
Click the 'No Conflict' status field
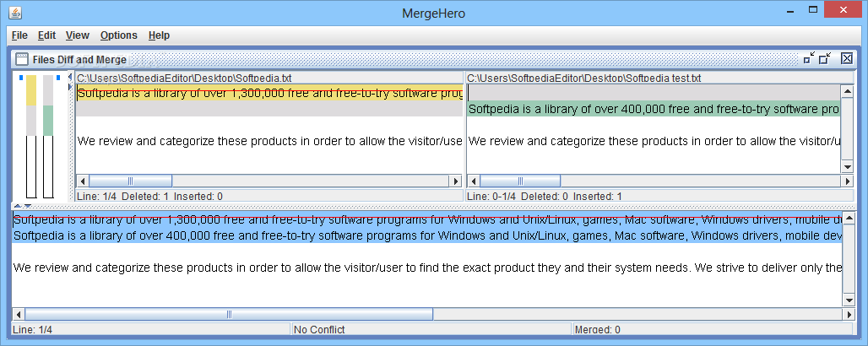[x=431, y=329]
